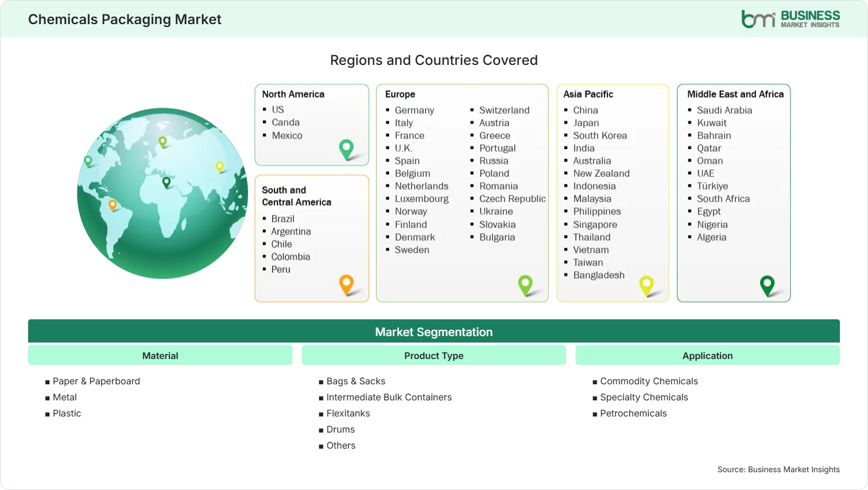Click South Korea in Asia Pacific list

(x=600, y=136)
